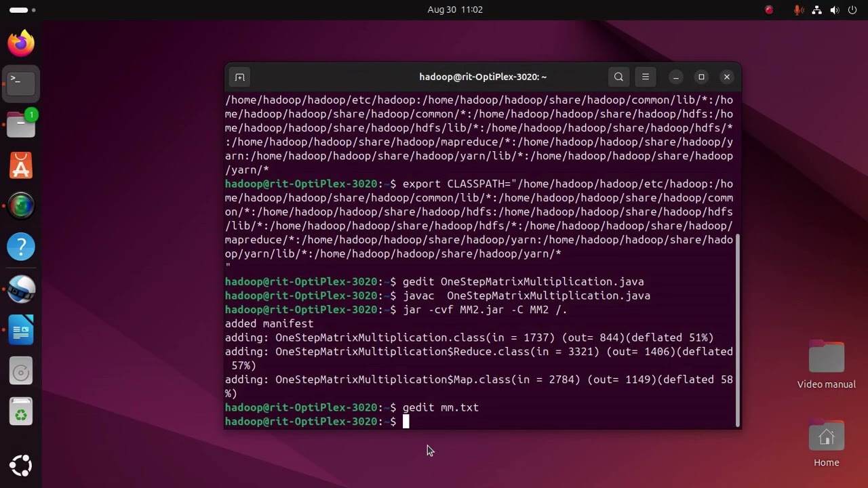Click the 'jar -cvf MM2.jar -C MM2 /.' command
This screenshot has width=868, height=488.
point(485,310)
